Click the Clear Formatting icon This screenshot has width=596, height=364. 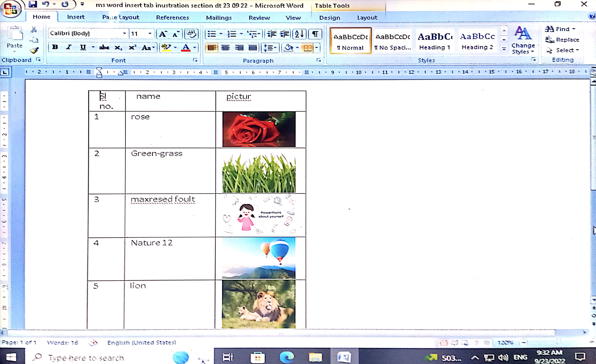(191, 34)
